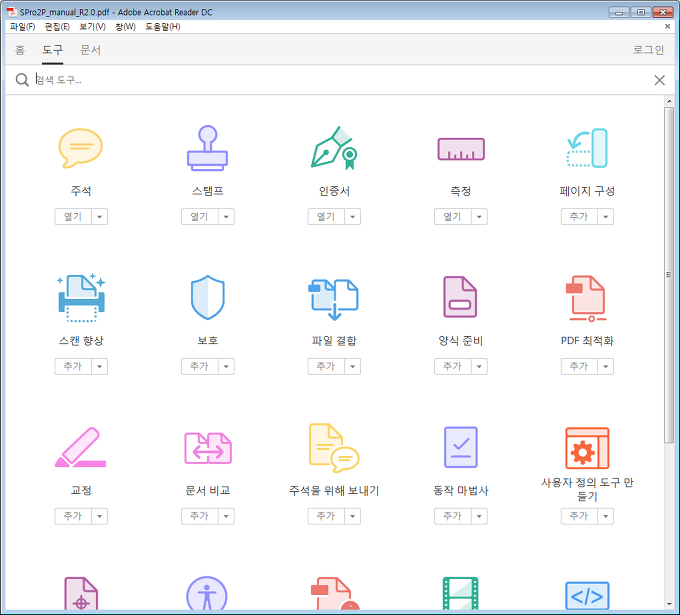Viewport: 680px width, 615px height.
Task: Click 열기 button under 주석
Action: tap(73, 216)
